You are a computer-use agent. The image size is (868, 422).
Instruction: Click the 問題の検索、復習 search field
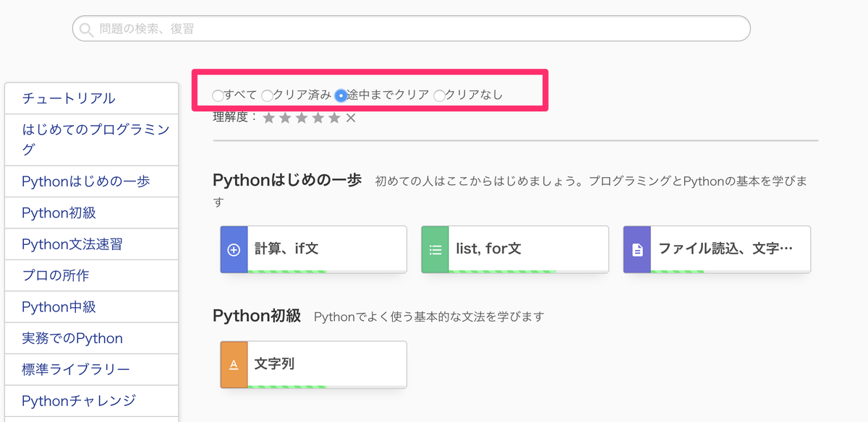[x=411, y=29]
